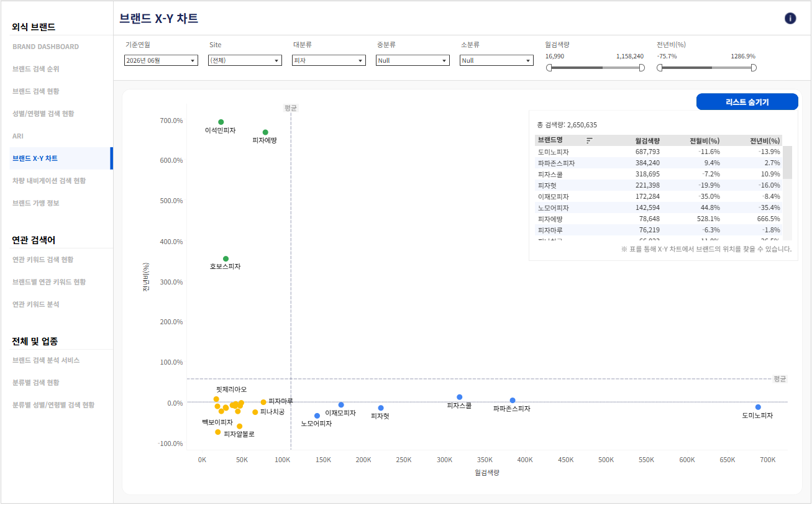Click the 피자에땅 green data point
Screen dimensions: 812x505
click(x=265, y=132)
